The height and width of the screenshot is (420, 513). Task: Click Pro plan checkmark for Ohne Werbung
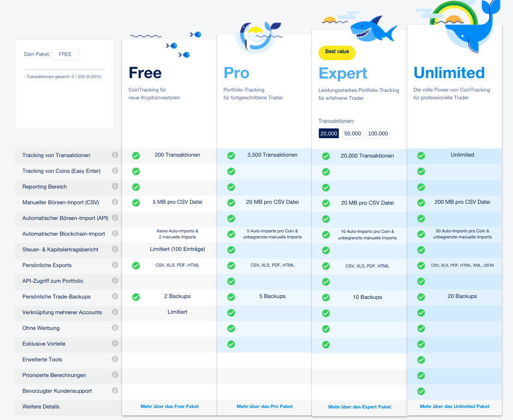(231, 329)
